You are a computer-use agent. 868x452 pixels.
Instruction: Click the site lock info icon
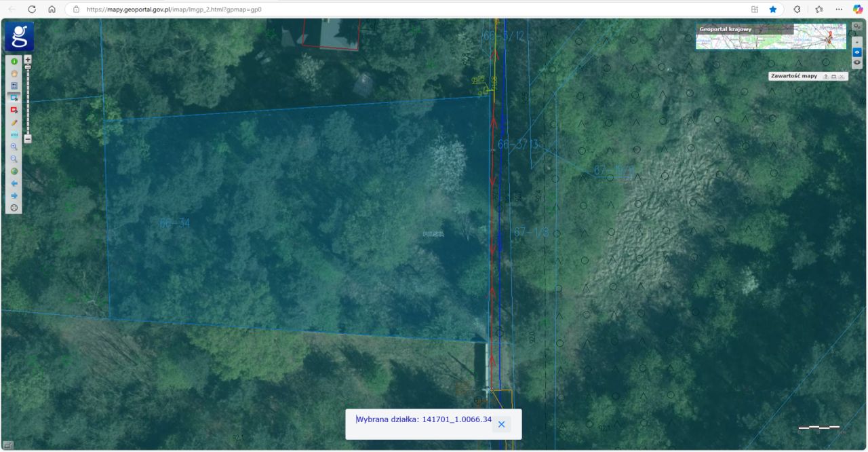coord(76,10)
